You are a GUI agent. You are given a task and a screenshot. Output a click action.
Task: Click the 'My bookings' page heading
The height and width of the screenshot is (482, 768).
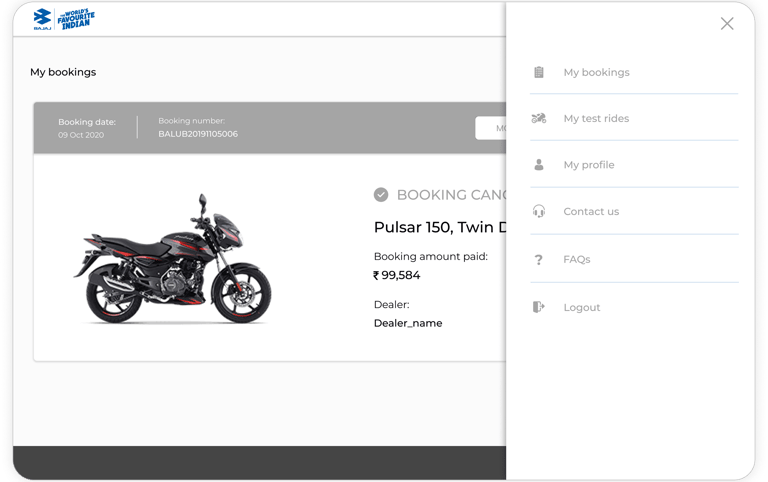(63, 72)
